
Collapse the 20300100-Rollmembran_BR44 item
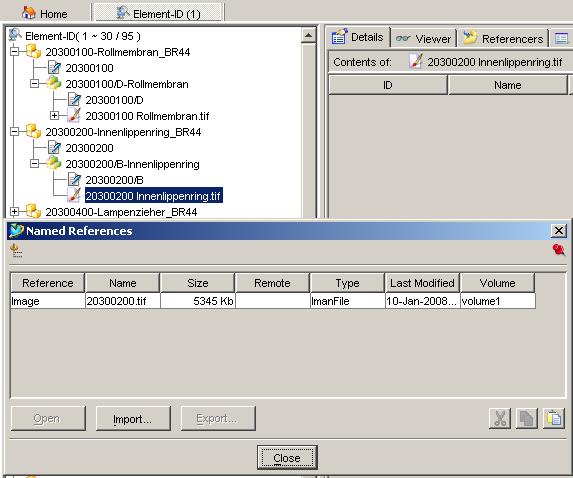pyautogui.click(x=15, y=52)
